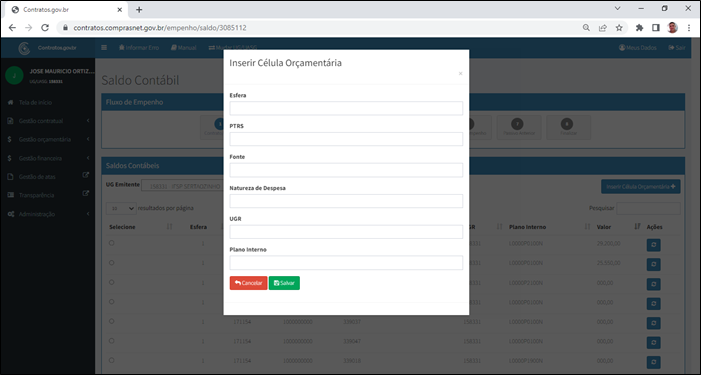Open the browser profile avatar
Screen dimensions: 701x375
point(672,28)
